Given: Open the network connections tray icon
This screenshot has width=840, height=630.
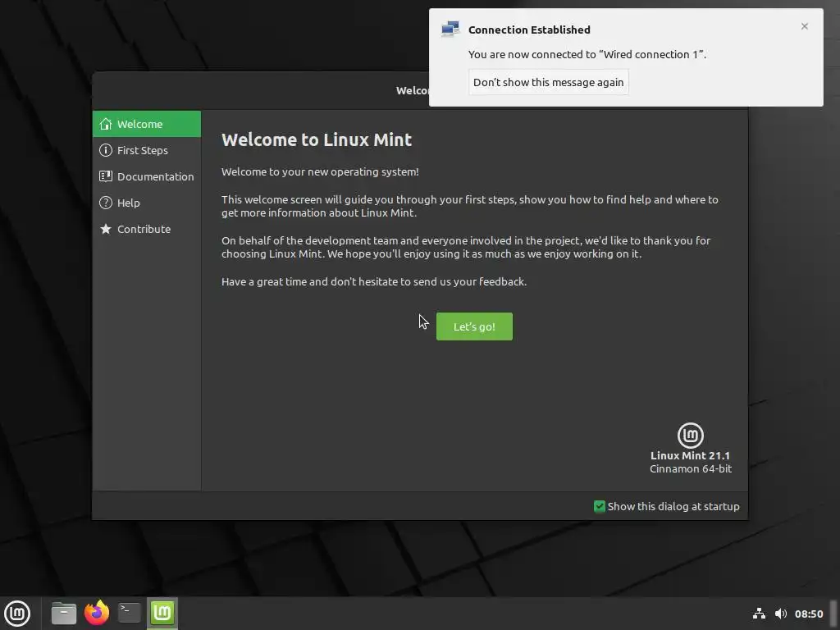Looking at the screenshot, I should tap(759, 614).
